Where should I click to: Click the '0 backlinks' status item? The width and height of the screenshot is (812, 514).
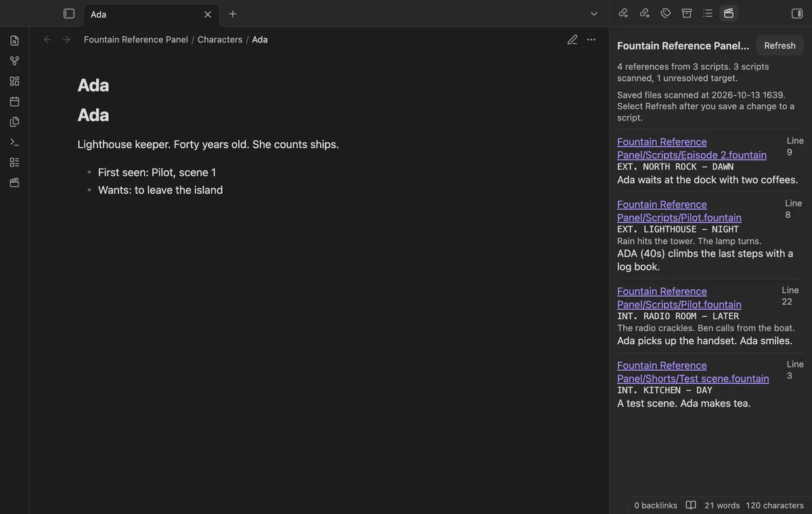656,505
